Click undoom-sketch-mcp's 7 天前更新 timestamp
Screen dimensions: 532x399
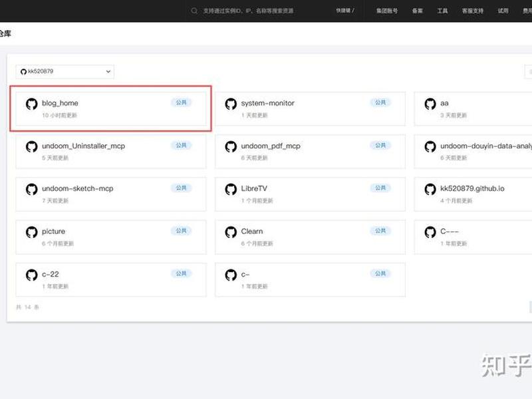point(55,201)
